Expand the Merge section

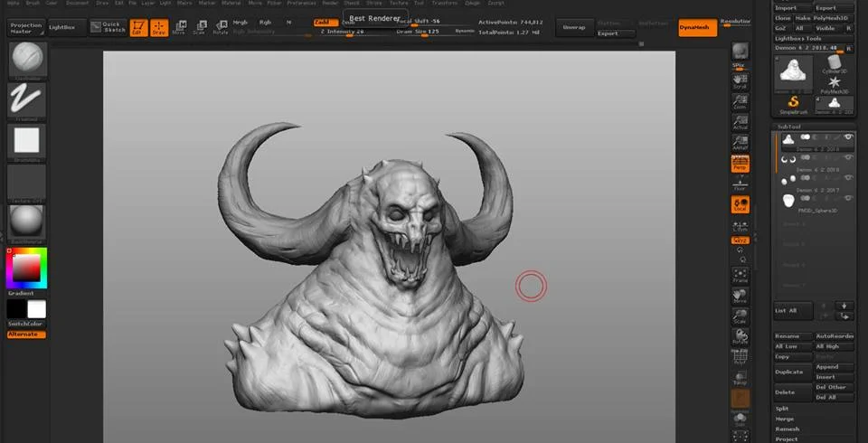click(785, 419)
